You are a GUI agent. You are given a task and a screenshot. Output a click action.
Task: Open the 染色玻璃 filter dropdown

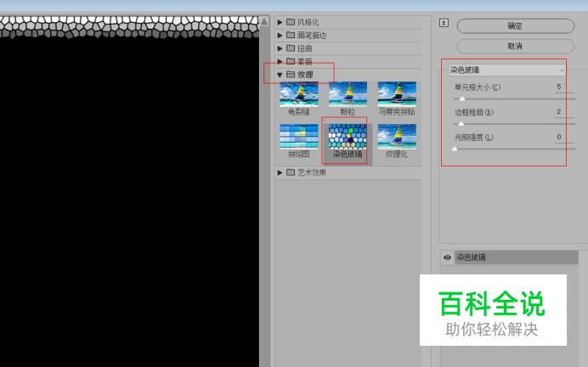(x=506, y=71)
